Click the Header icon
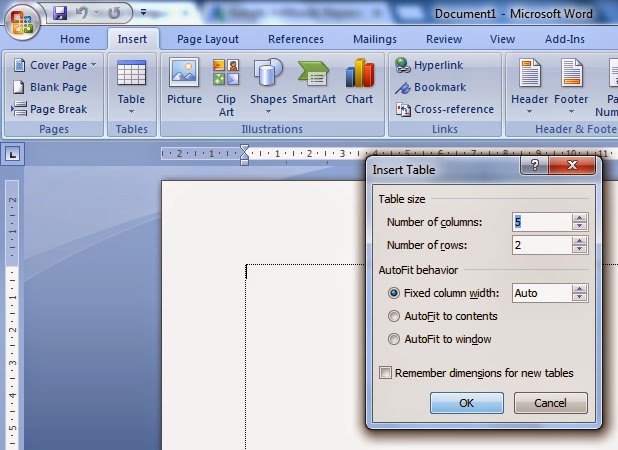 point(530,73)
